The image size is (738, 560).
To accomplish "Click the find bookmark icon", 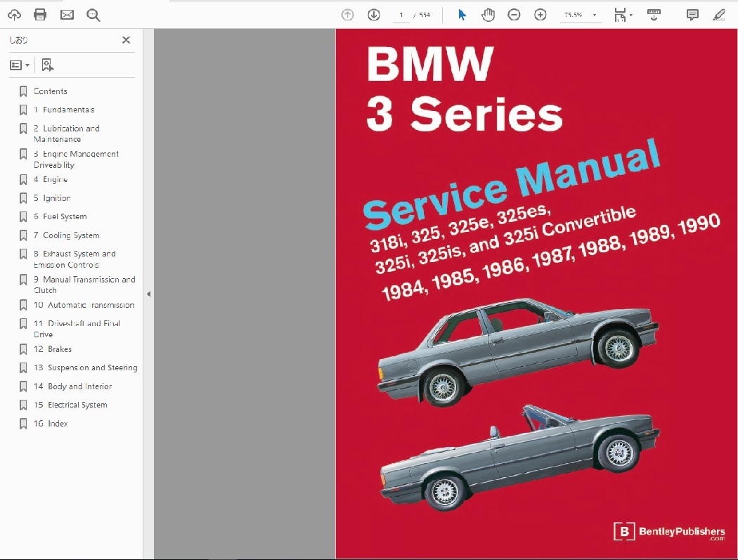I will point(47,65).
